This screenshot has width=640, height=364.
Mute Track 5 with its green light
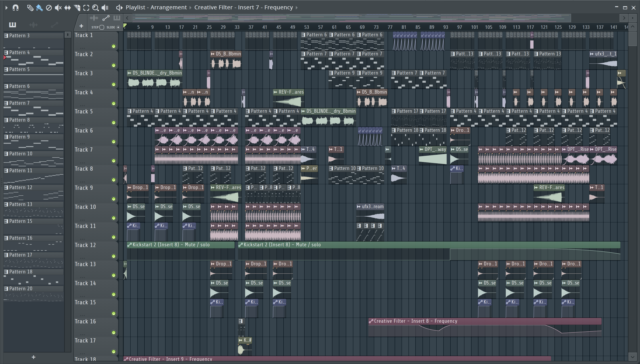114,123
